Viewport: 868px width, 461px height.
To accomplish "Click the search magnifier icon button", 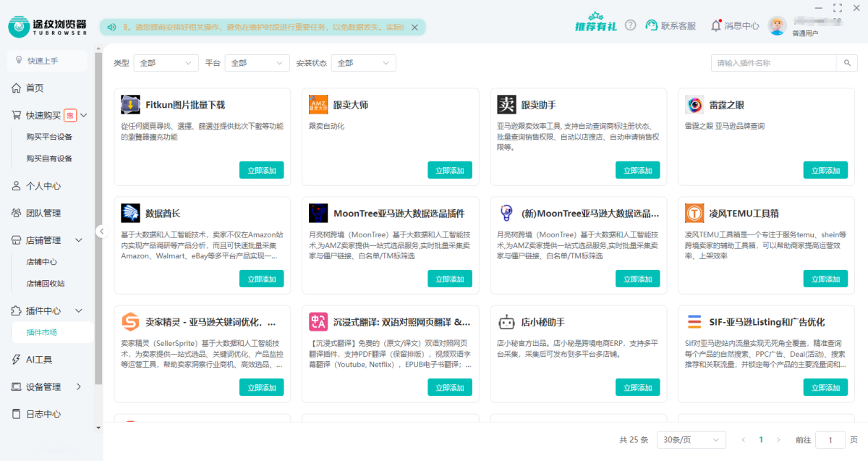I will click(847, 64).
